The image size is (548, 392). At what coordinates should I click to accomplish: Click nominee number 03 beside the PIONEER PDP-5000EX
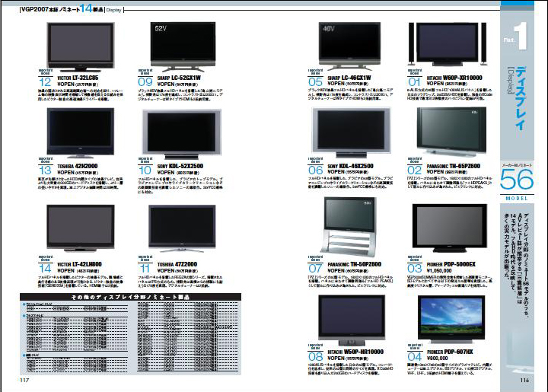(415, 269)
